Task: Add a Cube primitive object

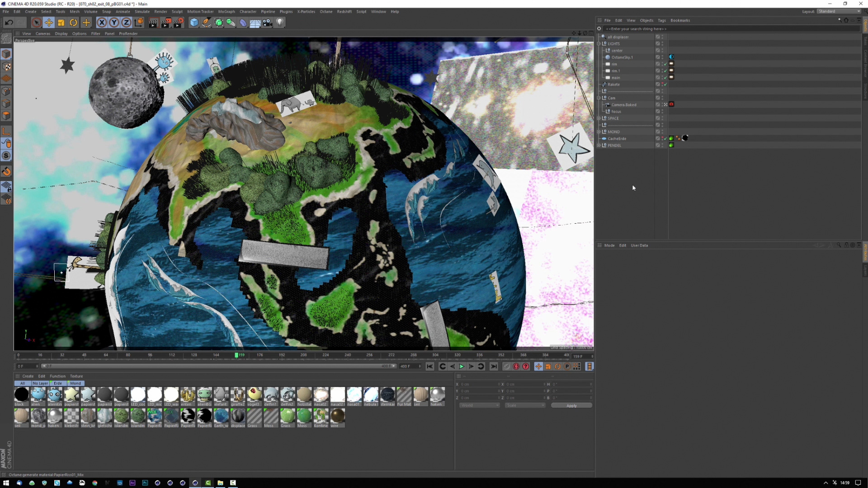Action: pos(194,23)
